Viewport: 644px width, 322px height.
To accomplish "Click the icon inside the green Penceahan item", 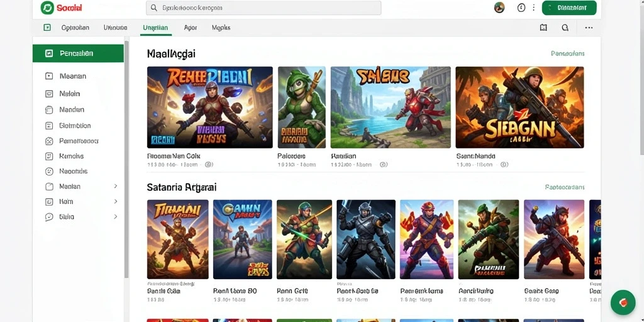I will coord(49,53).
